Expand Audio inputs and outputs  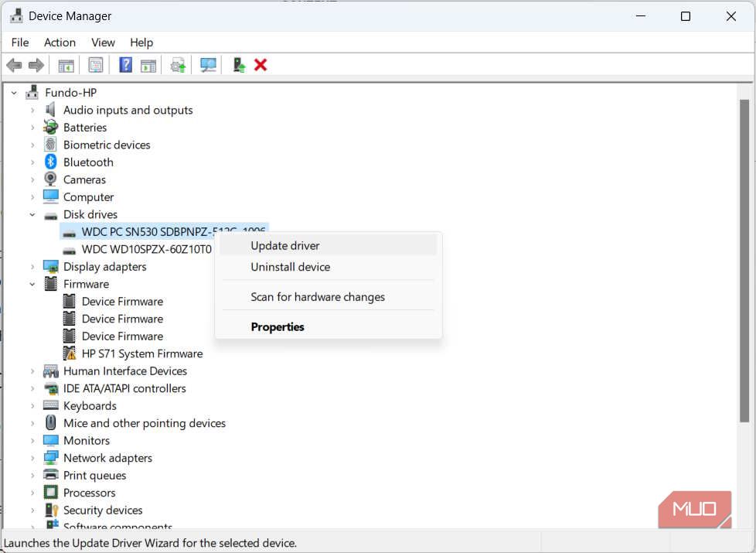(x=32, y=110)
